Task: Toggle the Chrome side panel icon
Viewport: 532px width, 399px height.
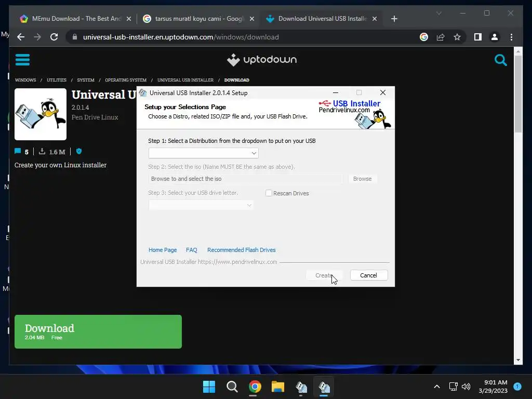Action: click(x=478, y=37)
